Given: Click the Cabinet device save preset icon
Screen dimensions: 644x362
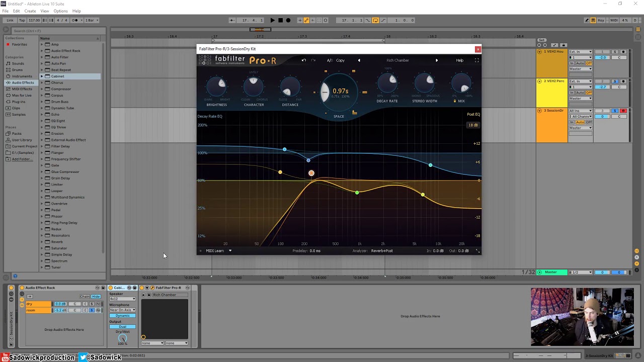Looking at the screenshot, I should point(134,288).
